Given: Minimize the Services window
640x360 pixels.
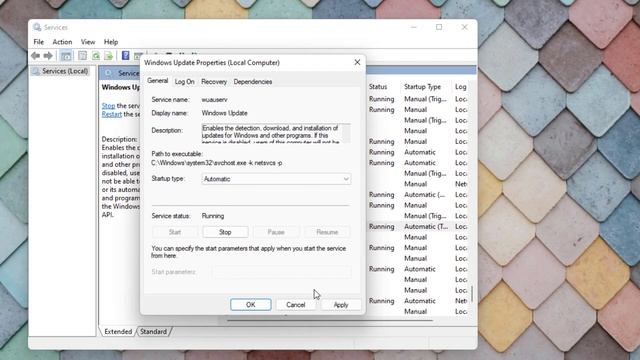Looking at the screenshot, I should point(414,27).
